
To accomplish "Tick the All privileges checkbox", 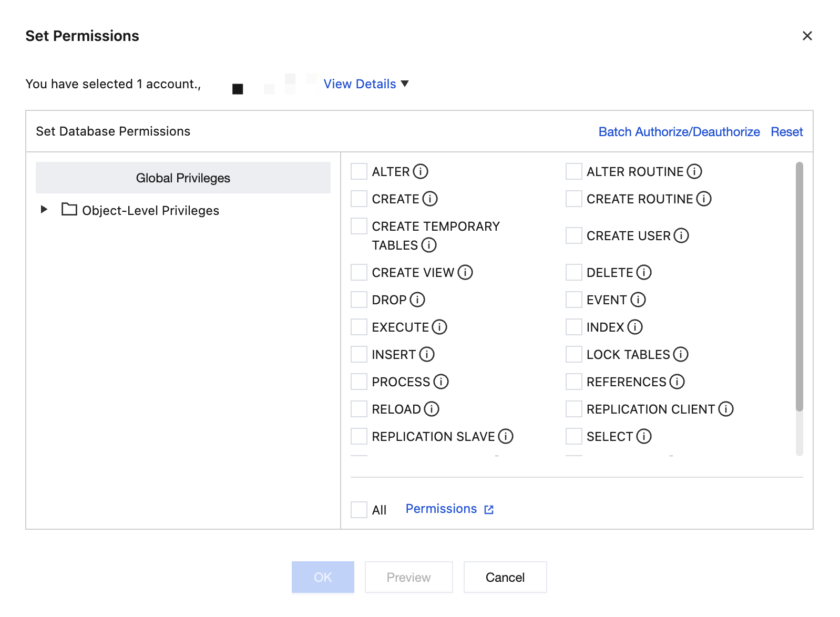I will [359, 509].
